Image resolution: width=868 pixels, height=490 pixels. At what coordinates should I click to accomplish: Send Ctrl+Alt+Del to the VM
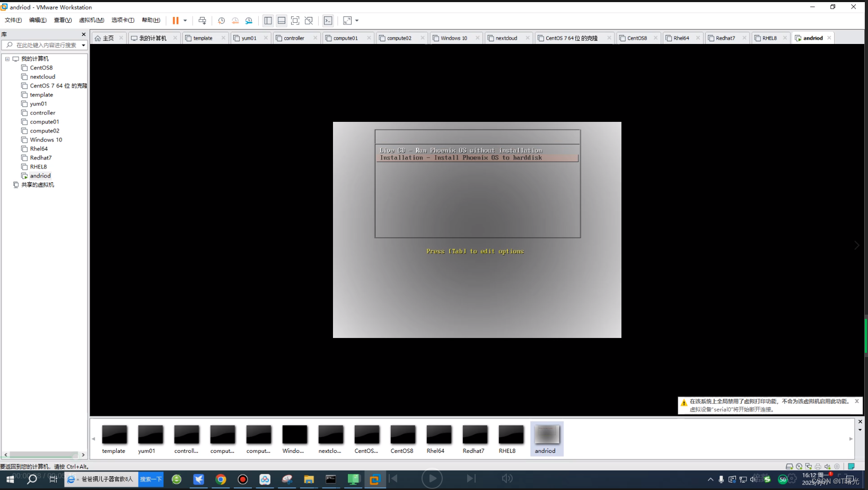pos(202,21)
